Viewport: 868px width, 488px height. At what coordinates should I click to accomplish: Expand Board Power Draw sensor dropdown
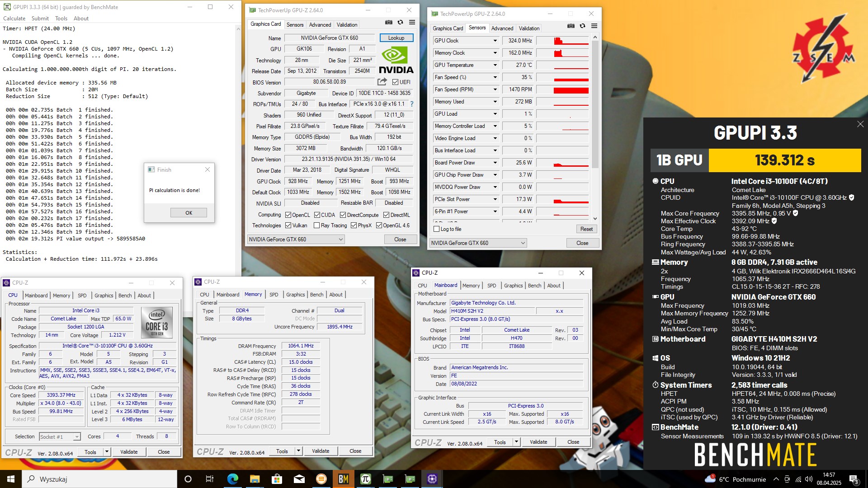495,163
